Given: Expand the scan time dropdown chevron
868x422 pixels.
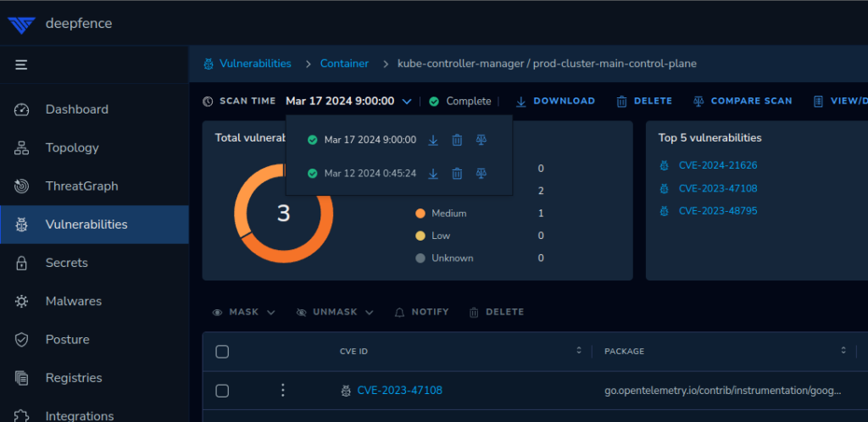Looking at the screenshot, I should 407,101.
